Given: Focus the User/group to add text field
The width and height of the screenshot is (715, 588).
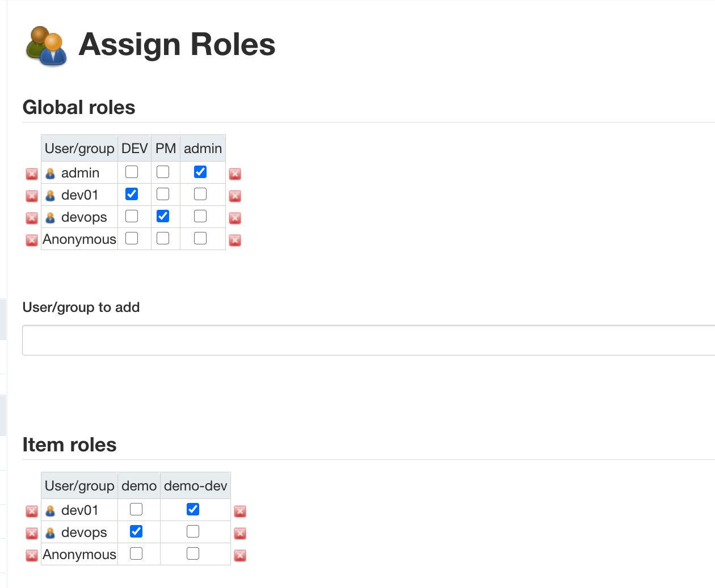Looking at the screenshot, I should tap(369, 340).
